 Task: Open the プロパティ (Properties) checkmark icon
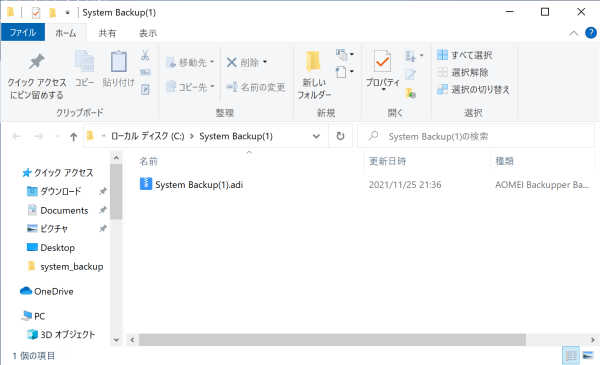coord(382,62)
